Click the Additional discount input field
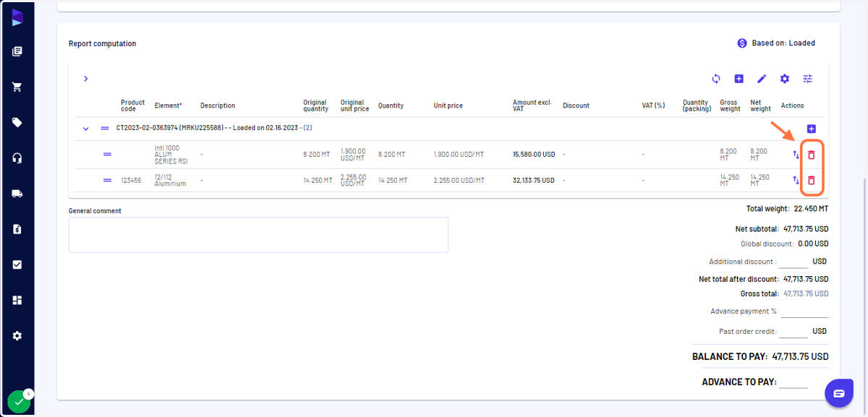Viewport: 868px width, 417px height. [793, 262]
